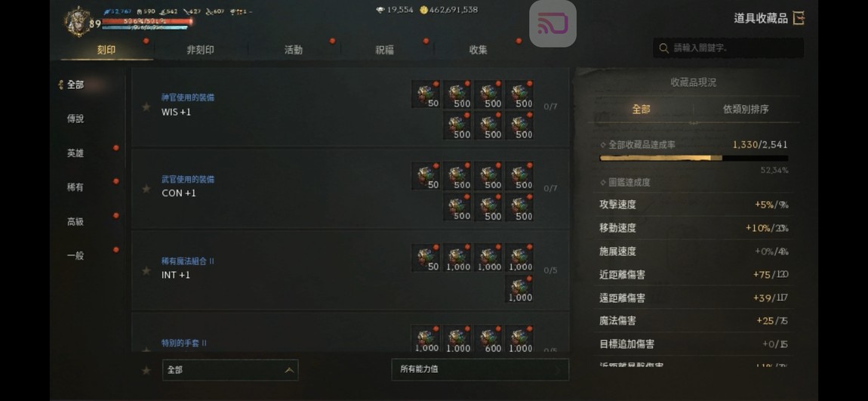Click the diamond currency icon
The width and height of the screenshot is (868, 401).
point(380,10)
